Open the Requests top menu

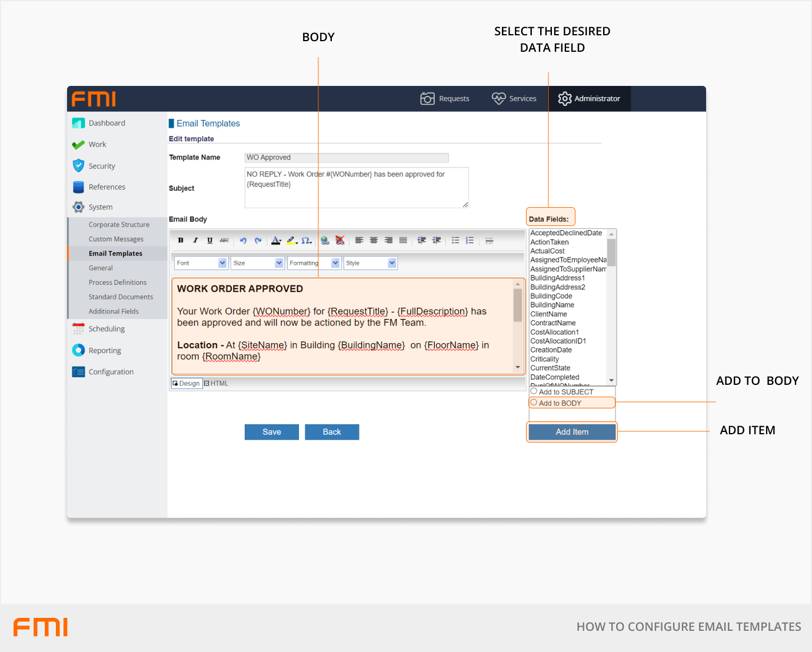point(445,99)
